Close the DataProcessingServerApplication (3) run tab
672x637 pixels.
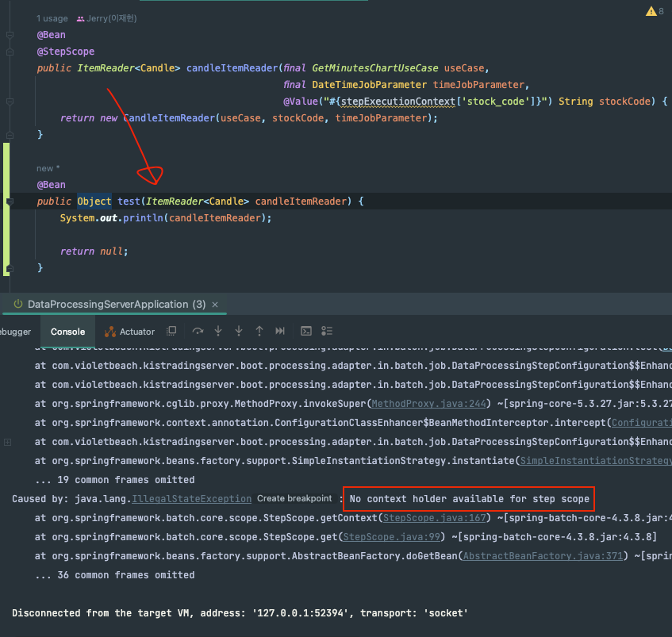click(x=215, y=305)
